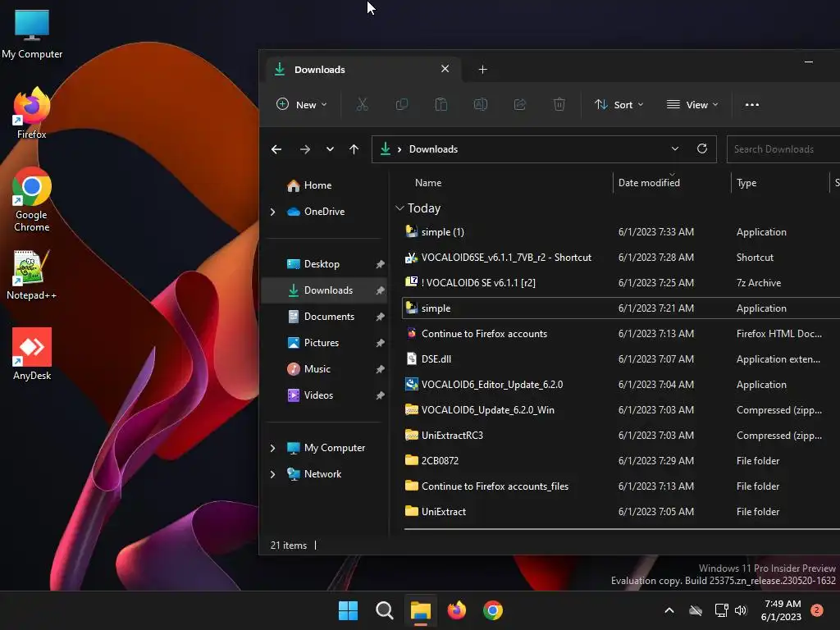Open Pictures in navigation pane
The image size is (840, 630).
(x=322, y=343)
